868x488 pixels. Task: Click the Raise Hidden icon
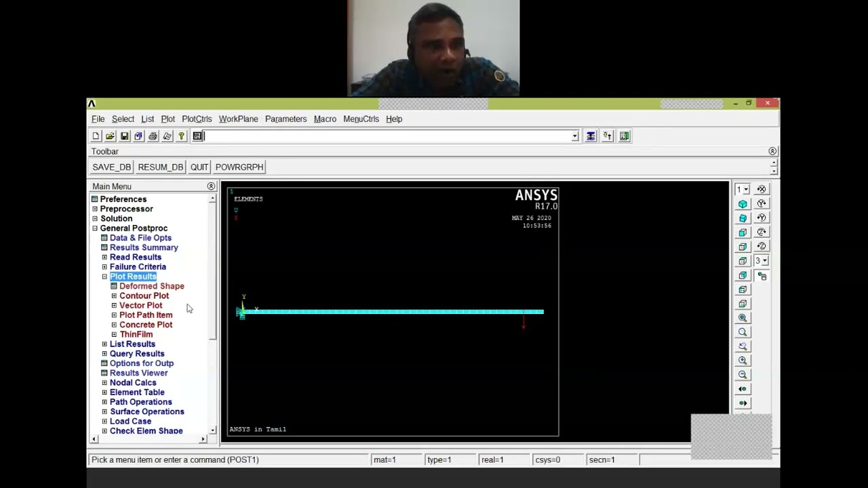click(x=591, y=136)
